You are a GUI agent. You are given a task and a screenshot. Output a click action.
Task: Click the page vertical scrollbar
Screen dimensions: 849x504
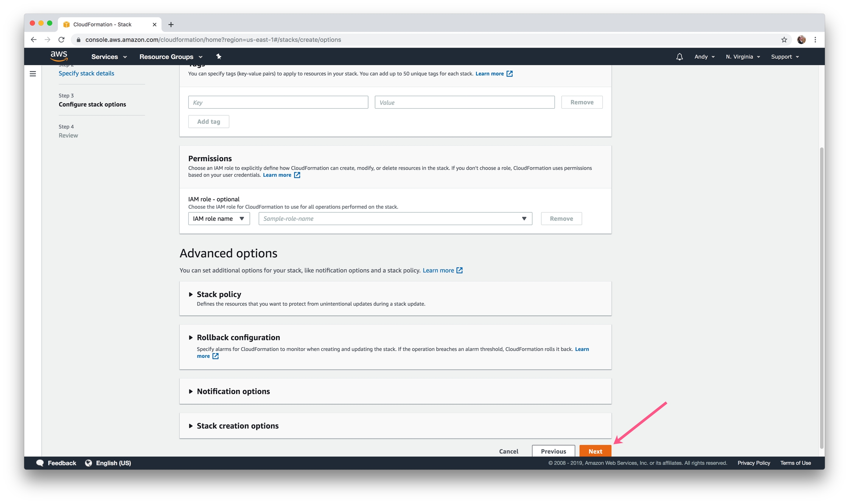[821, 297]
